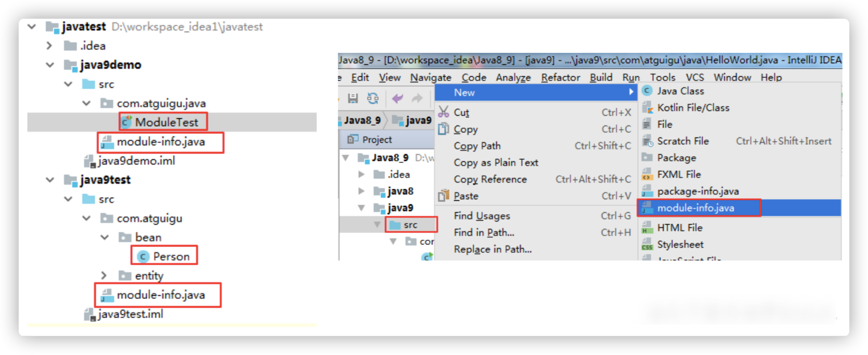Collapse the com.atguigu.java package

87,103
